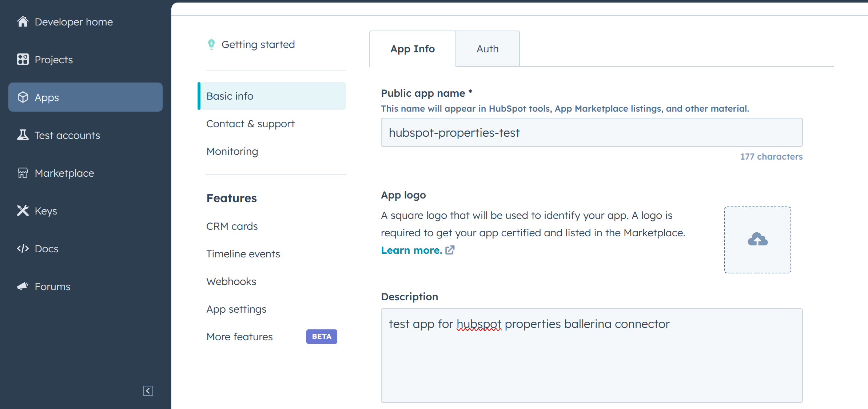
Task: Click the Docs code brackets icon
Action: pos(23,248)
